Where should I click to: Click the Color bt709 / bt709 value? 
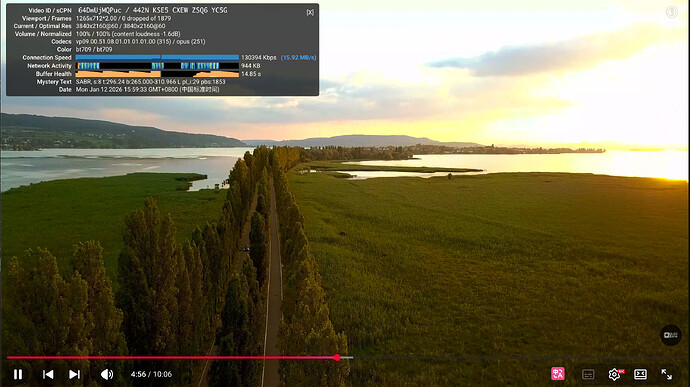coord(94,49)
